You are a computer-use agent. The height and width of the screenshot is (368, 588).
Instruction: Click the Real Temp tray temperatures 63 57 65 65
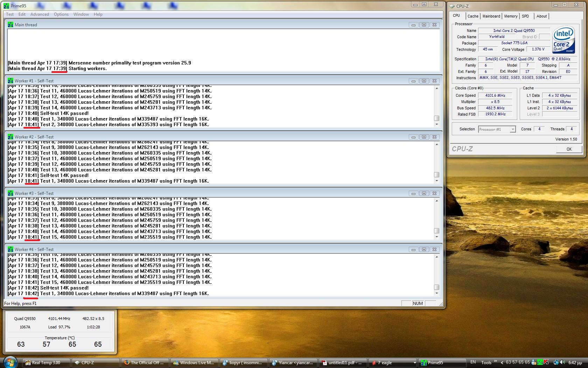(518, 362)
